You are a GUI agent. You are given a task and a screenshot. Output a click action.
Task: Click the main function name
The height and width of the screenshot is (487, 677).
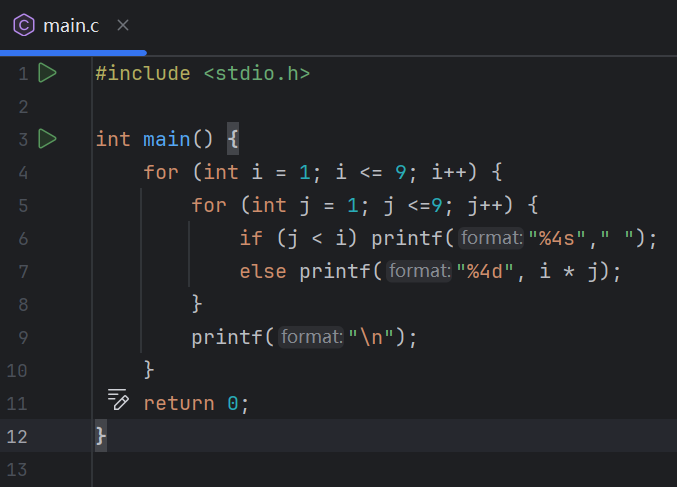(x=166, y=139)
